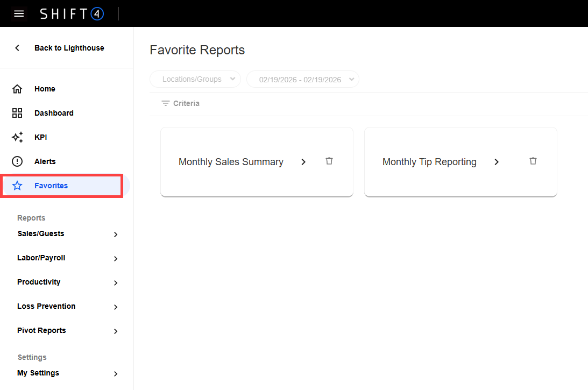Viewport: 588px width, 390px height.
Task: Select the Pivot Reports menu item
Action: [x=41, y=330]
